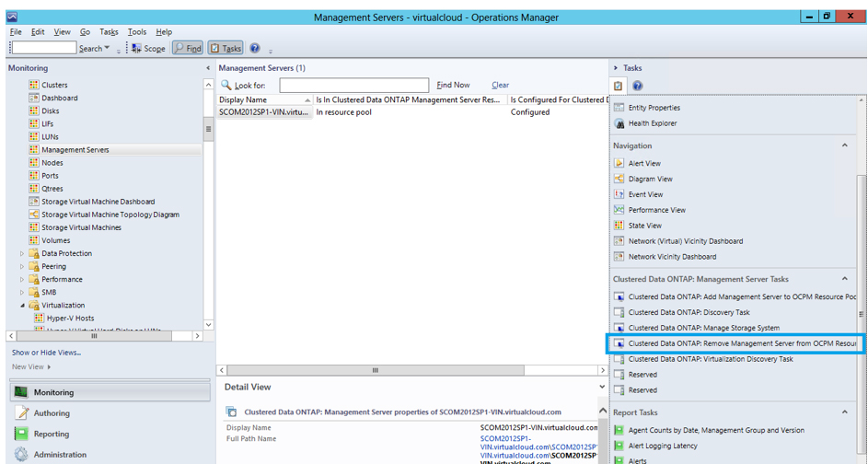This screenshot has width=868, height=464.
Task: Expand the Data Protection folder
Action: (x=23, y=253)
